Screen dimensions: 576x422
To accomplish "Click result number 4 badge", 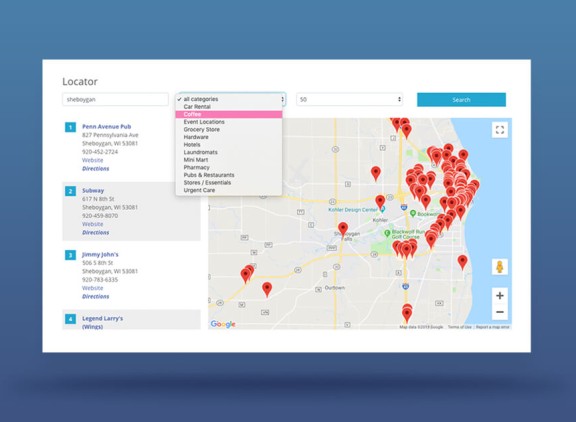I will click(x=70, y=319).
